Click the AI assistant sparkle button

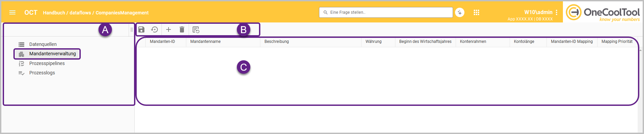pyautogui.click(x=460, y=12)
